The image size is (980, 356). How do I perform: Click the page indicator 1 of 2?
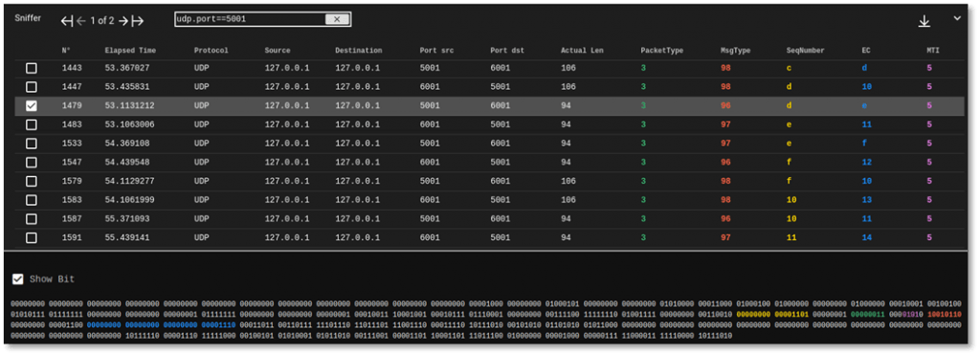tap(102, 21)
